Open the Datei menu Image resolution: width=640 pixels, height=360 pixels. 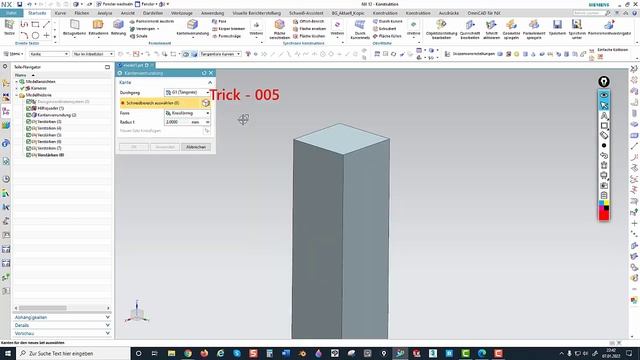(11, 13)
